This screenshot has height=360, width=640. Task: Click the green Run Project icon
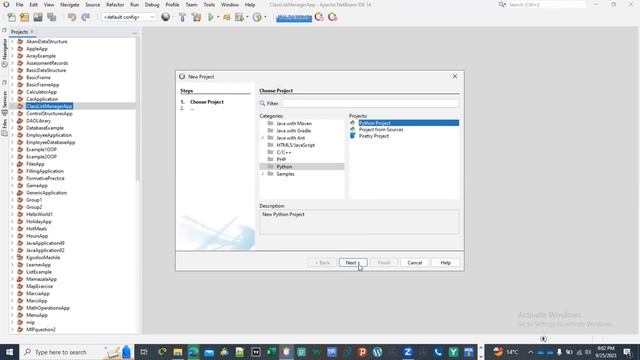click(211, 17)
